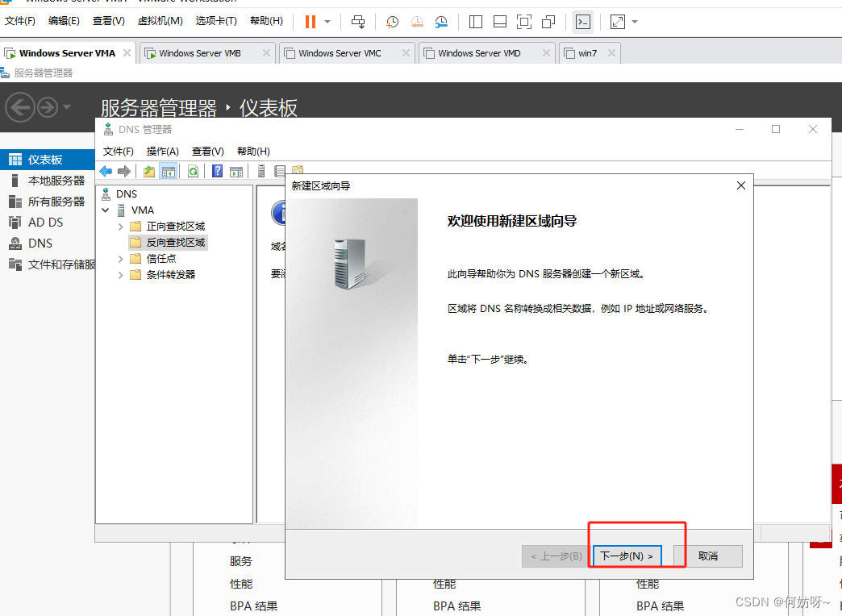Expand the 条件转发器 tree node
Image resolution: width=842 pixels, height=616 pixels.
(x=120, y=275)
